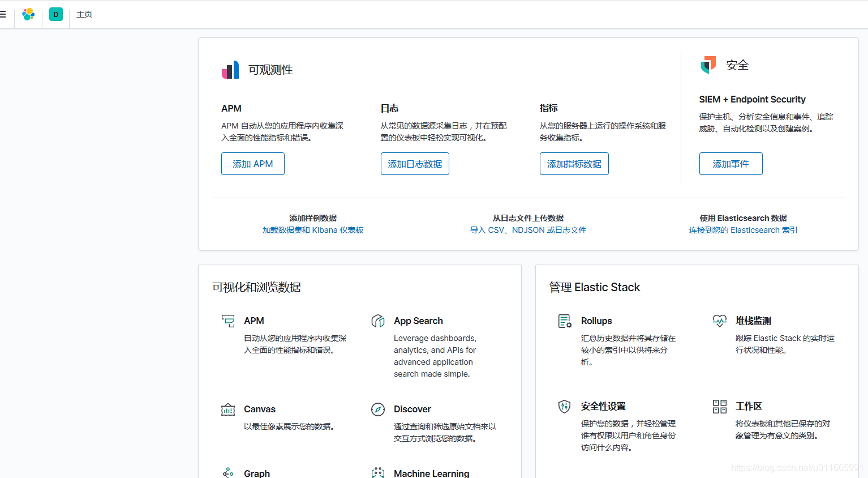868x478 pixels.
Task: Click the App Search icon
Action: 378,321
